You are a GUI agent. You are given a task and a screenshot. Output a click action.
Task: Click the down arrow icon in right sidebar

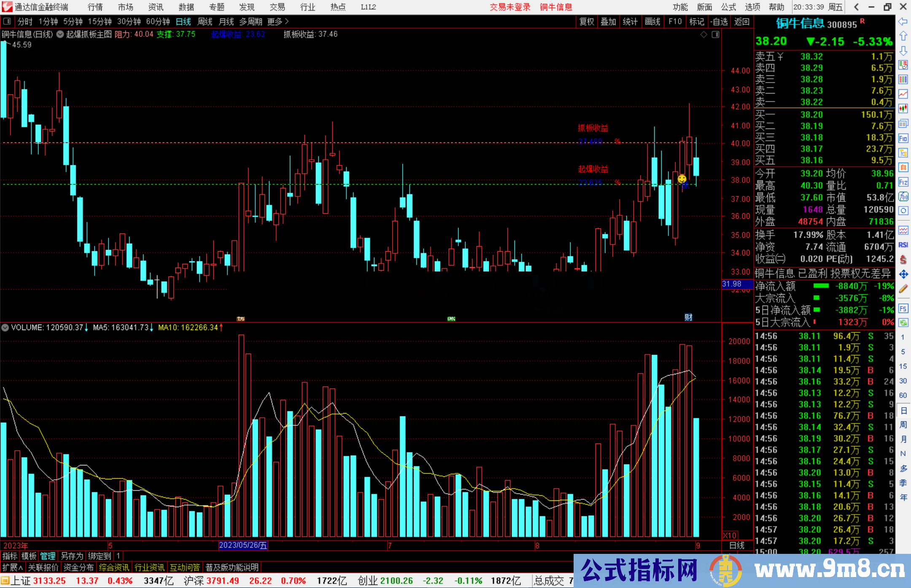pyautogui.click(x=903, y=51)
